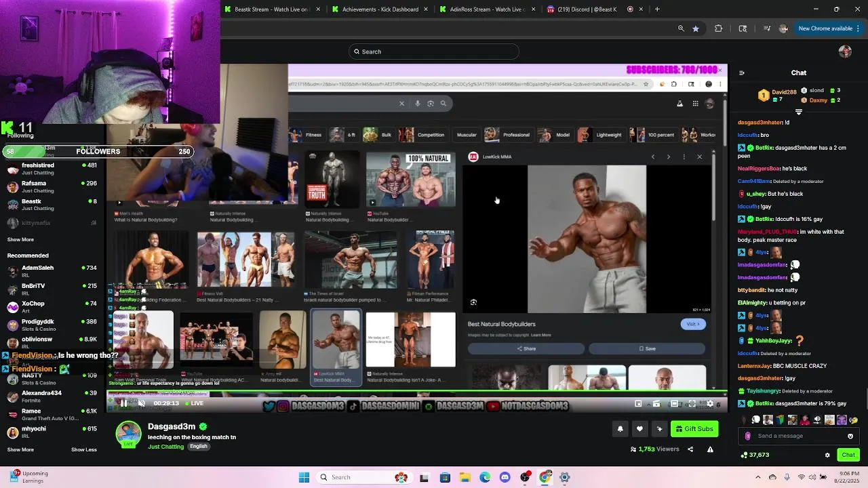The height and width of the screenshot is (488, 868).
Task: Open Chrome extensions puzzle icon
Action: tap(719, 28)
